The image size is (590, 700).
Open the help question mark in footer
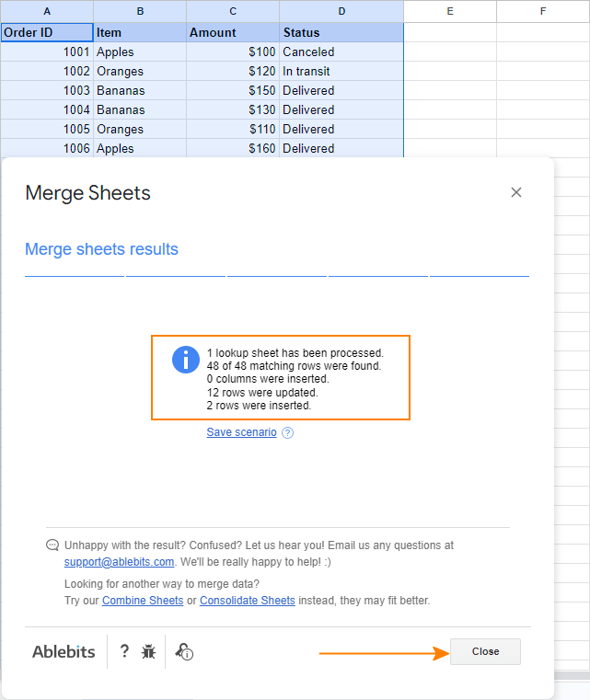point(124,651)
